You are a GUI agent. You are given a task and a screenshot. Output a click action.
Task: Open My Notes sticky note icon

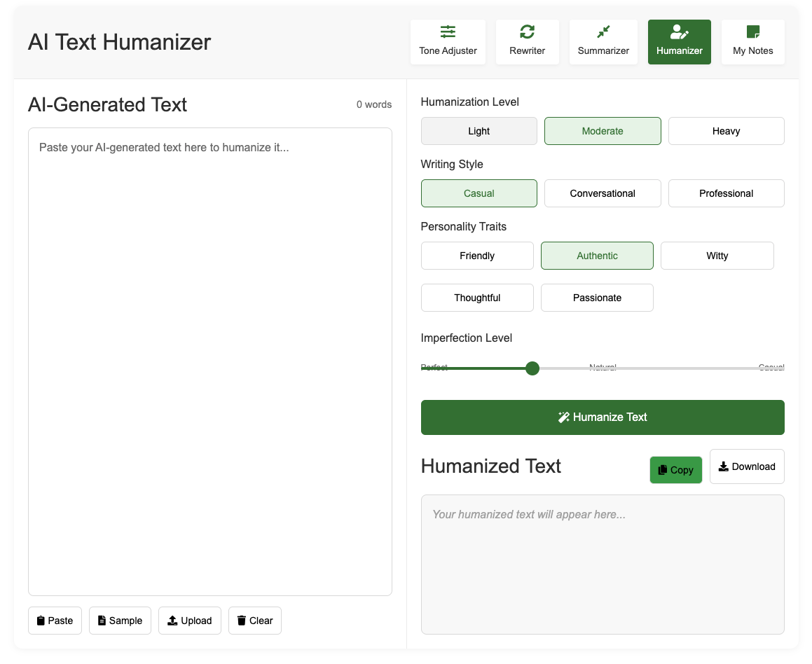point(753,32)
